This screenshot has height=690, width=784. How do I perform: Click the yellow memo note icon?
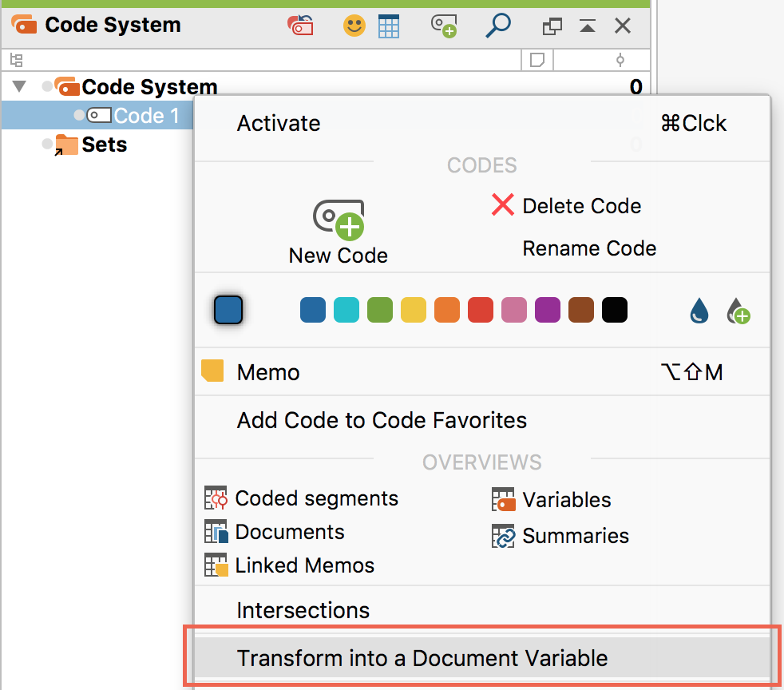click(x=212, y=371)
